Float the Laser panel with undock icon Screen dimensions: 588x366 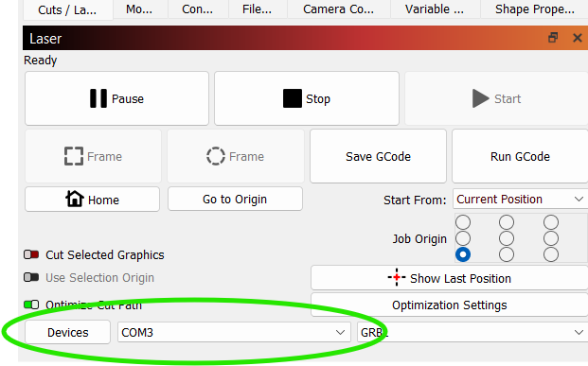click(553, 38)
